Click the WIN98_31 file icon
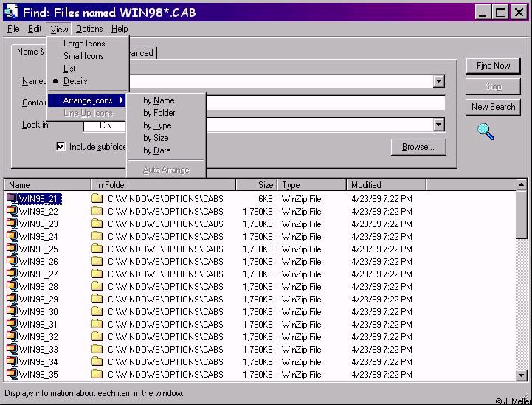Screen dimensions: 532x405 click(x=13, y=324)
